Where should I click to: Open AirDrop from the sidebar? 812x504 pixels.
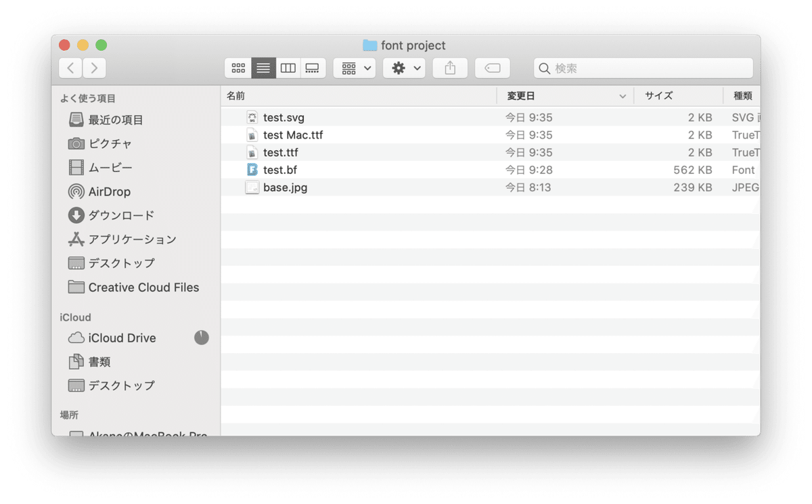coord(110,191)
